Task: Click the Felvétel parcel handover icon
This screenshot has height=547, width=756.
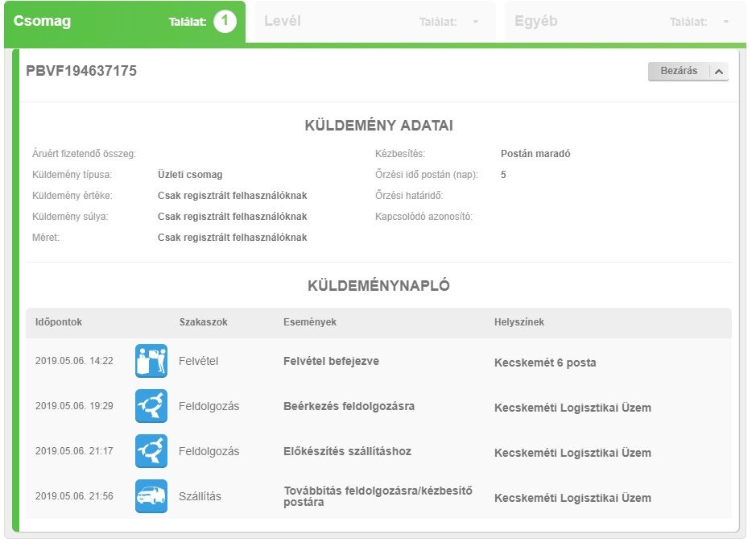Action: (x=151, y=361)
